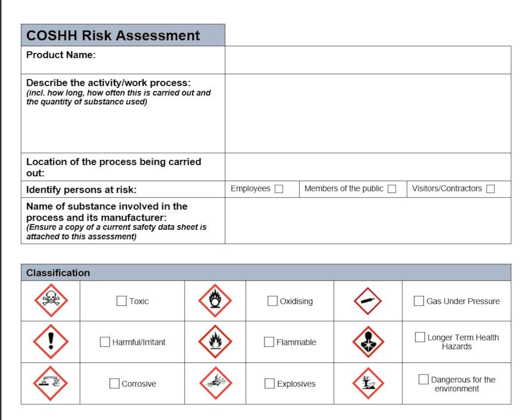Viewport: 531px width, 420px height.
Task: Click the Location of the process field
Action: [x=368, y=167]
